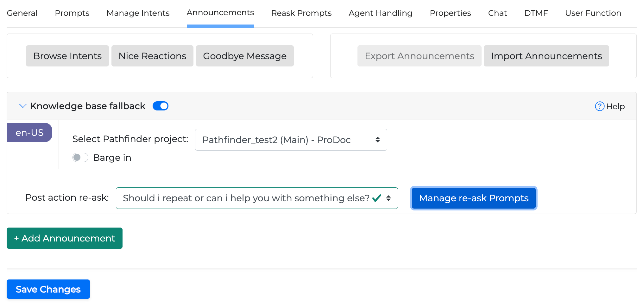Collapse the Knowledge base fallback chevron
This screenshot has width=644, height=307.
(x=22, y=106)
